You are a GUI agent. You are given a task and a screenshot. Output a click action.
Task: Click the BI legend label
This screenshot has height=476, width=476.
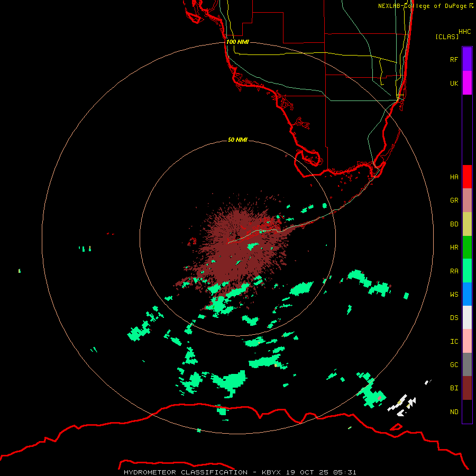tap(454, 388)
